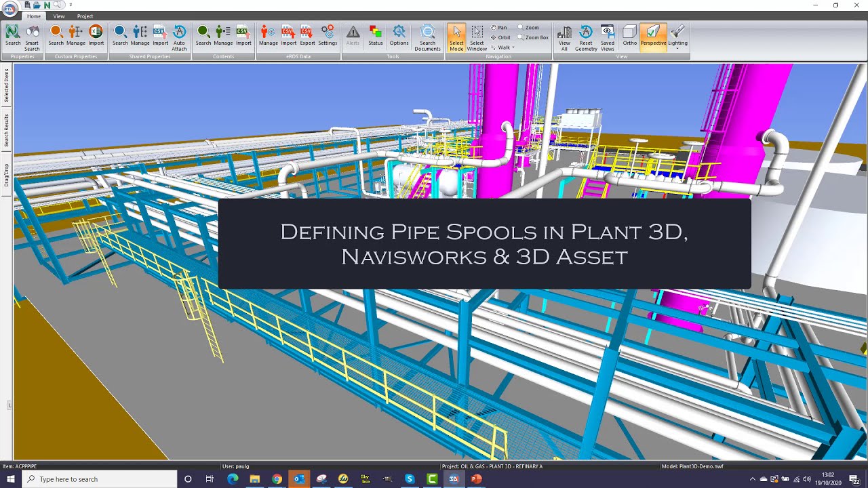Click the Alerts warning icon

click(353, 37)
